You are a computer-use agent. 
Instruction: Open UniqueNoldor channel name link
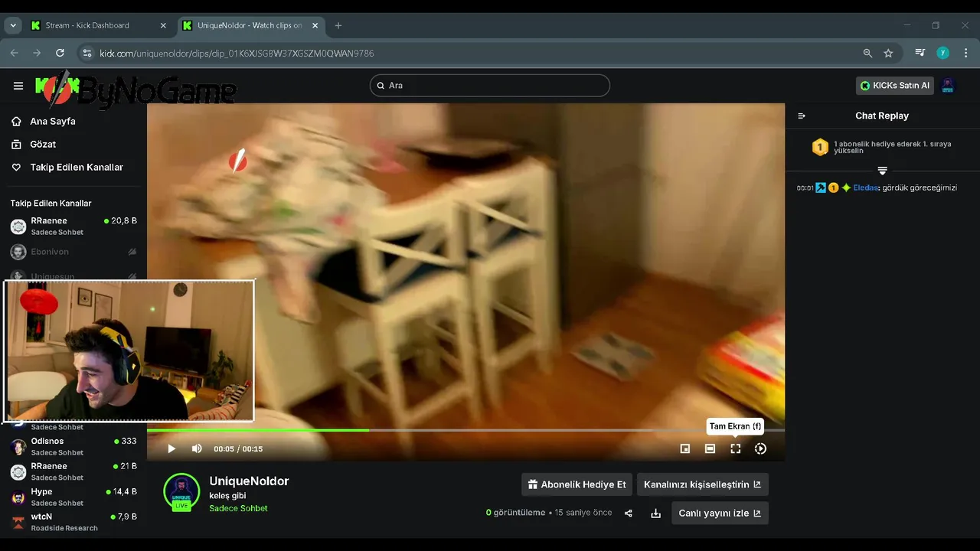pos(249,481)
